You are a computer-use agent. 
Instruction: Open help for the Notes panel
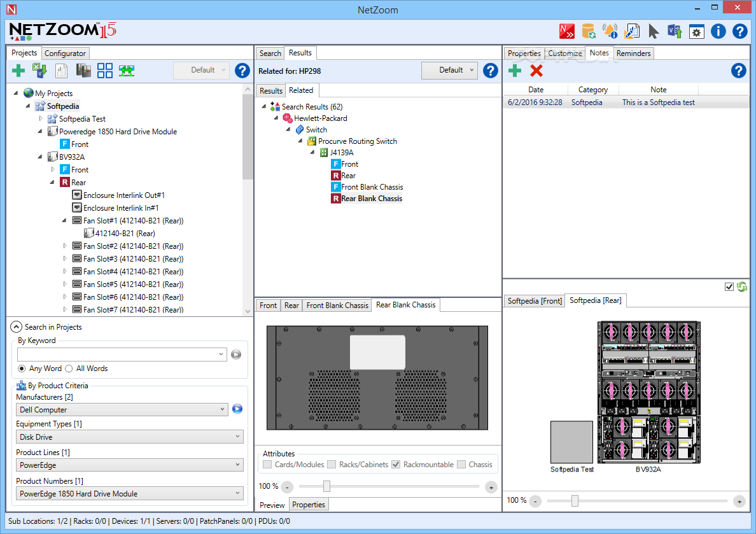click(x=738, y=71)
